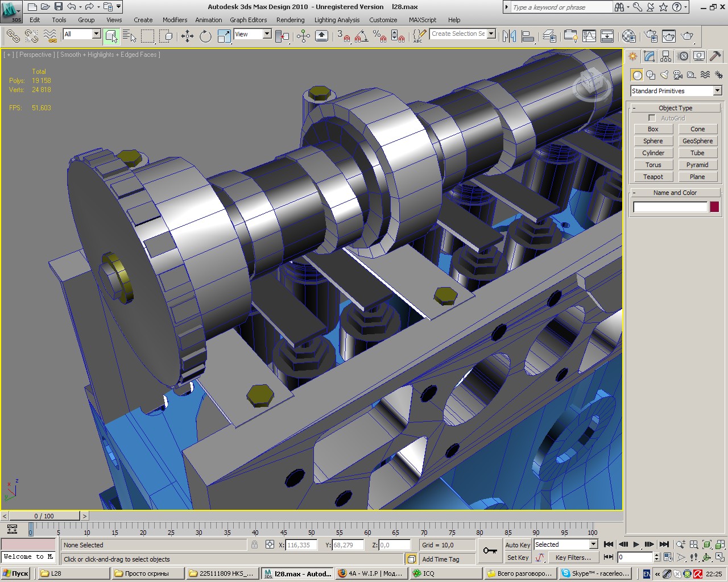Click the Mirror tool
Screen dimensions: 728x582
coord(509,36)
